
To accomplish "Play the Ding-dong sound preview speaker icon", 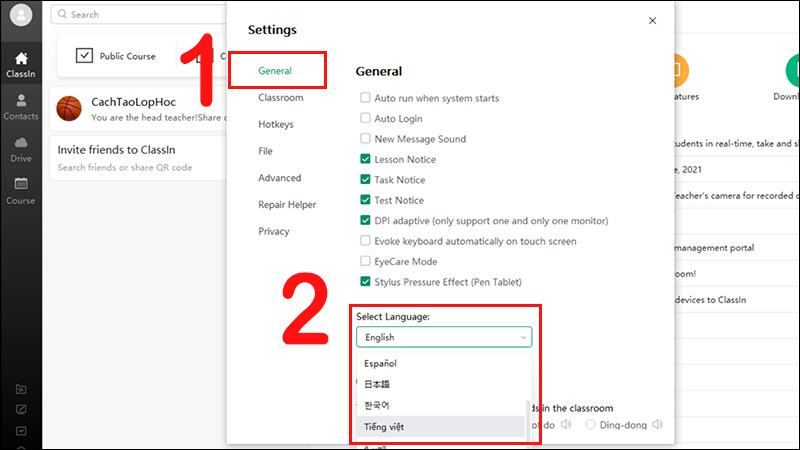I will (657, 424).
